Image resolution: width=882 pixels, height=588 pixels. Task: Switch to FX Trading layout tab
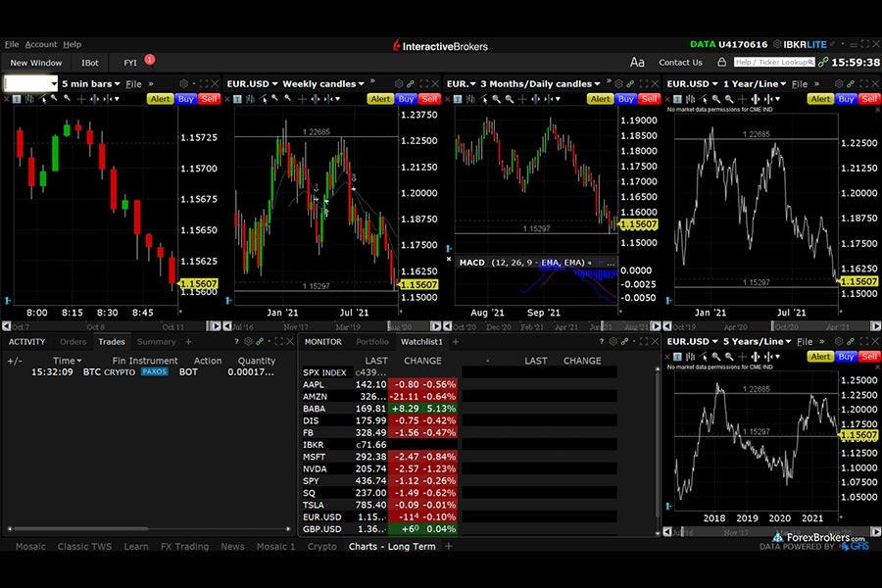(x=184, y=547)
